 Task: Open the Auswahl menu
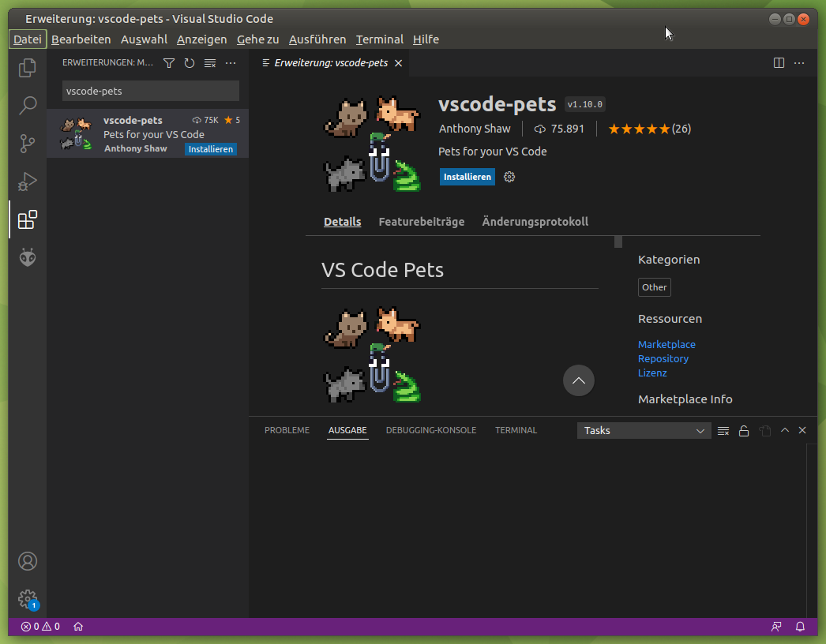144,39
